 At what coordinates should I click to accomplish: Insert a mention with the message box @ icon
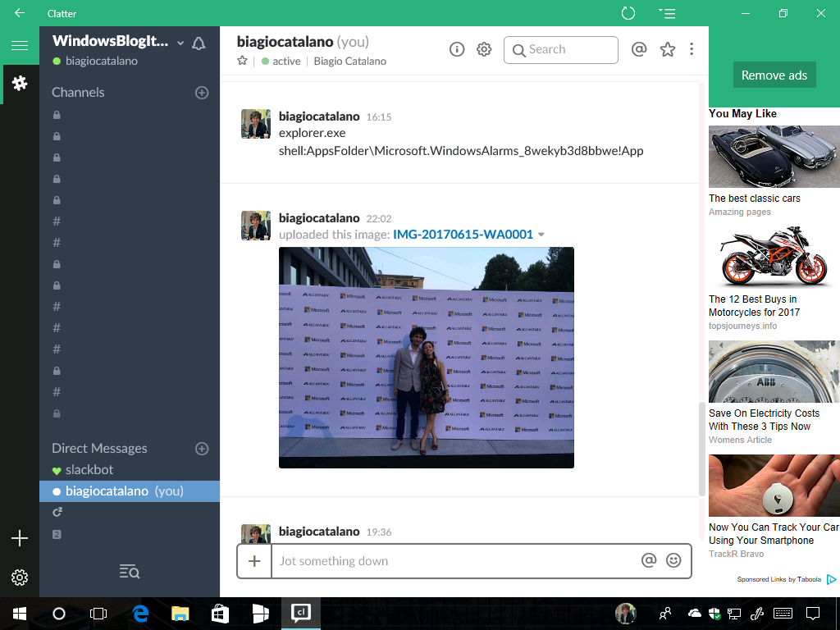(649, 560)
